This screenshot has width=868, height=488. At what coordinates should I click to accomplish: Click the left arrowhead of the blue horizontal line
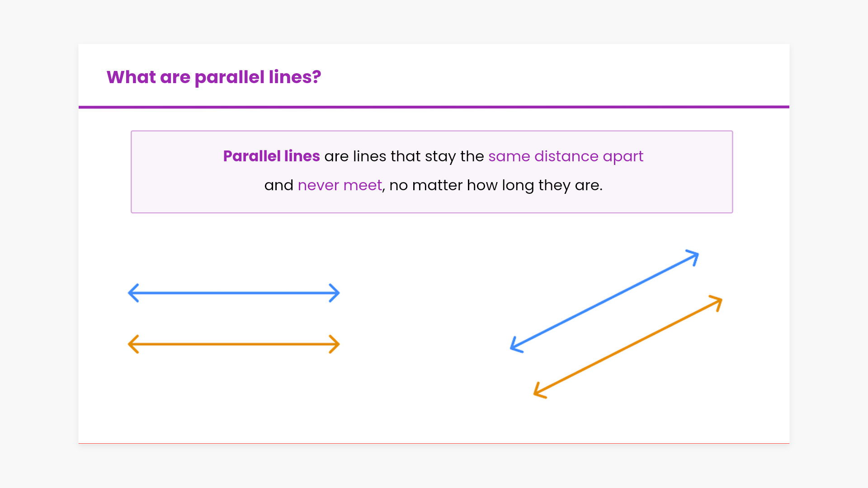tap(131, 293)
